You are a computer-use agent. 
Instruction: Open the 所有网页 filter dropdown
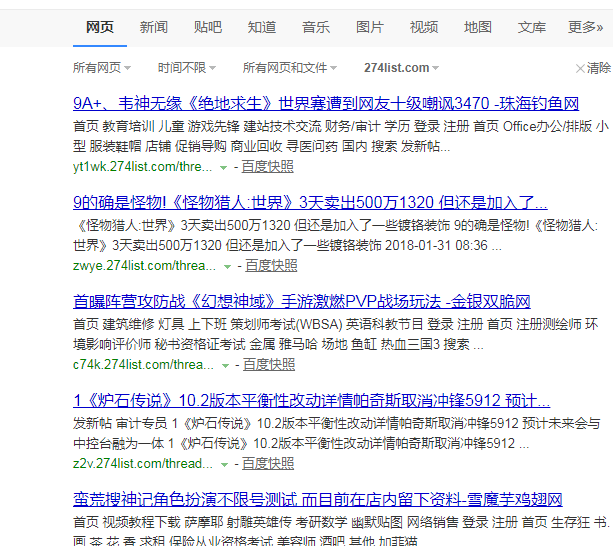pos(103,68)
